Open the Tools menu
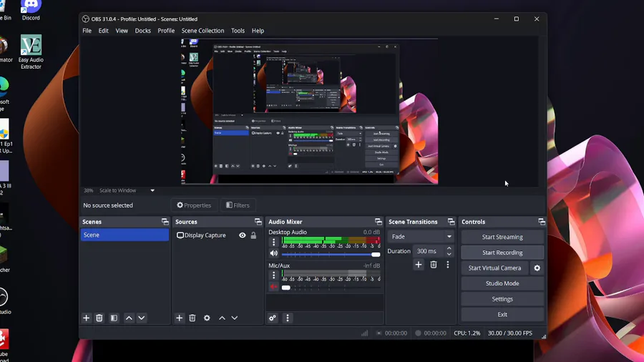 coord(238,31)
